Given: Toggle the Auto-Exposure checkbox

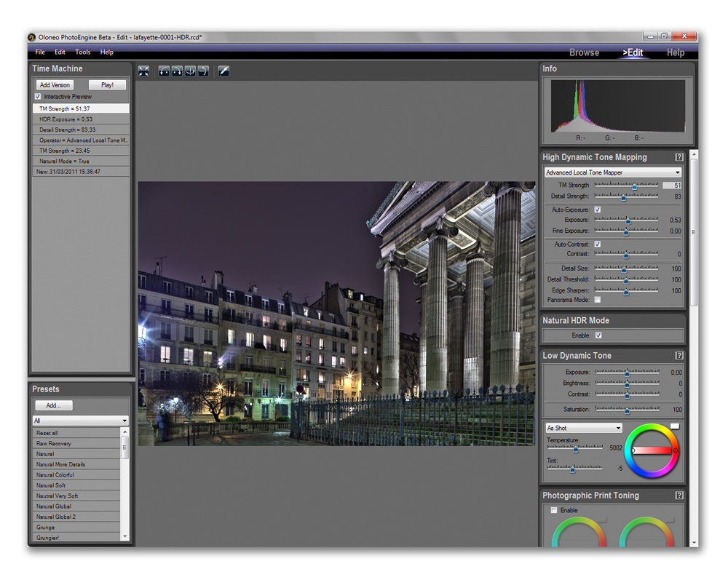Looking at the screenshot, I should coord(598,210).
